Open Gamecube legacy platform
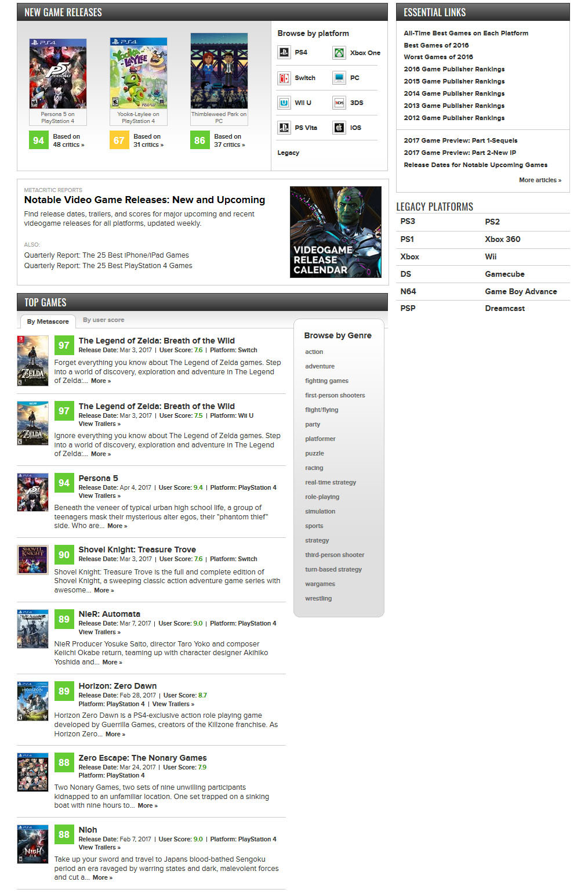The image size is (588, 893). (x=504, y=274)
